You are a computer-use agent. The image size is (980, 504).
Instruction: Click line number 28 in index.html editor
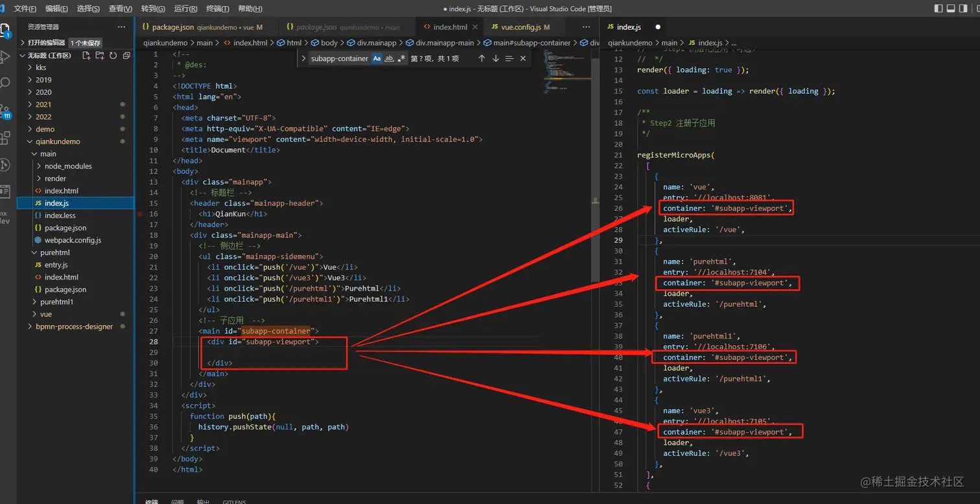coord(154,342)
